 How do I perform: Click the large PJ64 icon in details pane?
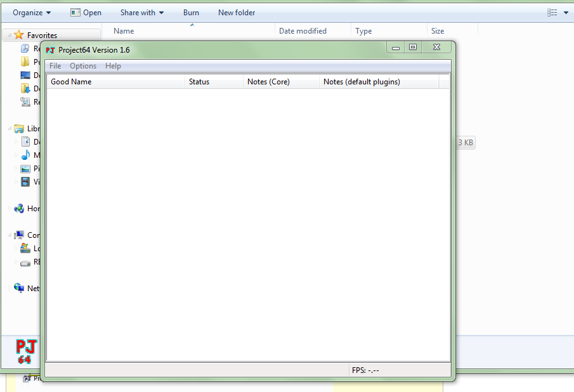[27, 351]
